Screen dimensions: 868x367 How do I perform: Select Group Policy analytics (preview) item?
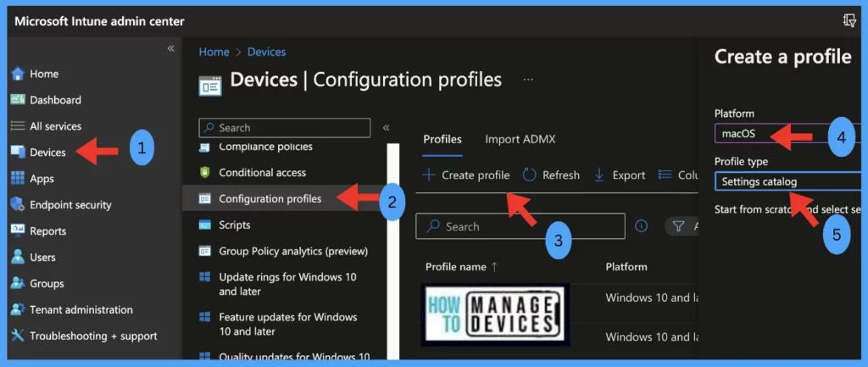pos(293,252)
